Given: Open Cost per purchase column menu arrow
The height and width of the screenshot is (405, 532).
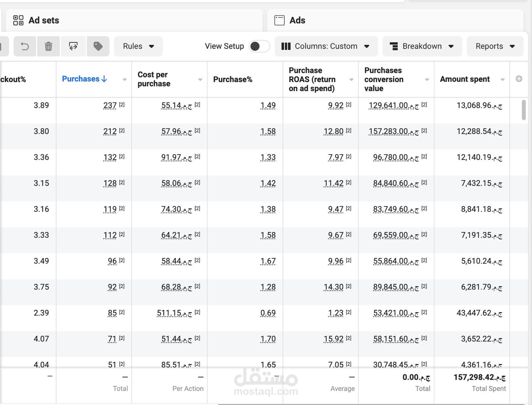Looking at the screenshot, I should tap(200, 79).
